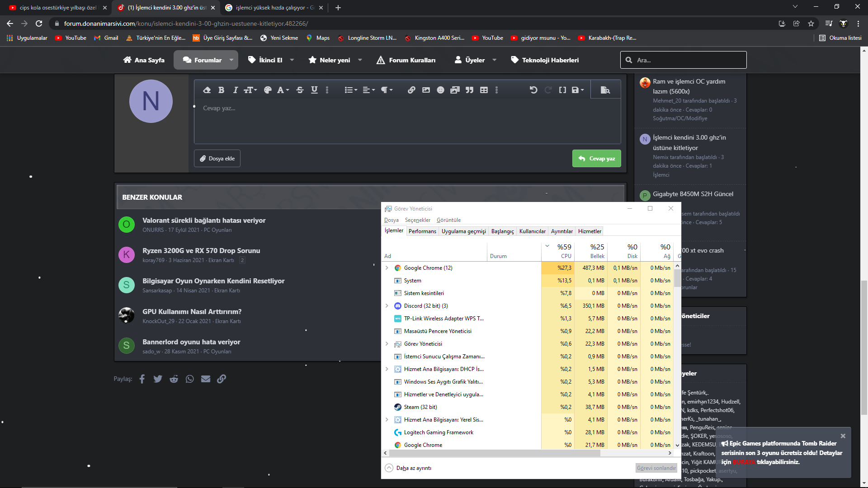The width and height of the screenshot is (868, 488).
Task: Insert a table in the editor
Action: [x=484, y=90]
